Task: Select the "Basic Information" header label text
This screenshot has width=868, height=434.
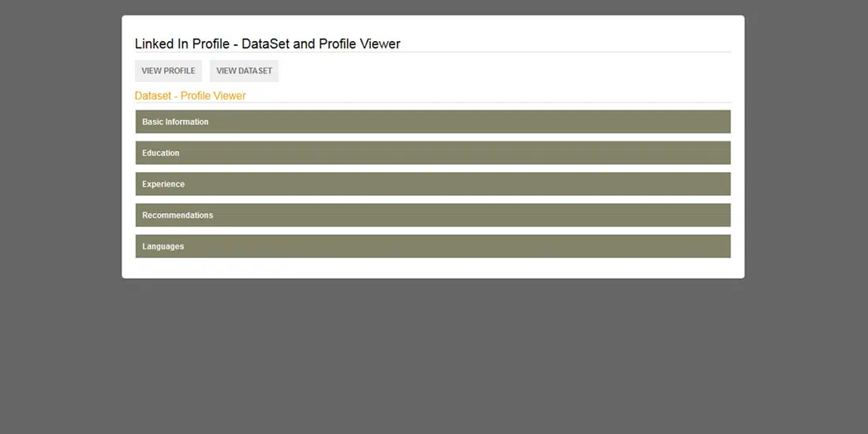Action: coord(175,122)
